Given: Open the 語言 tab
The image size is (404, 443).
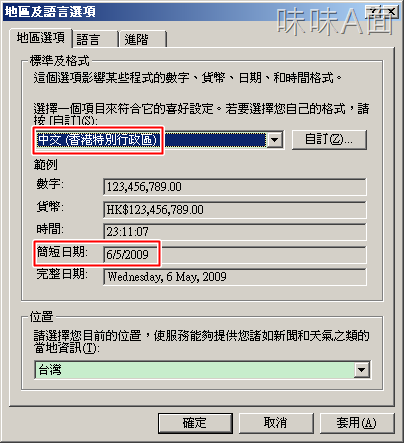Looking at the screenshot, I should point(95,39).
